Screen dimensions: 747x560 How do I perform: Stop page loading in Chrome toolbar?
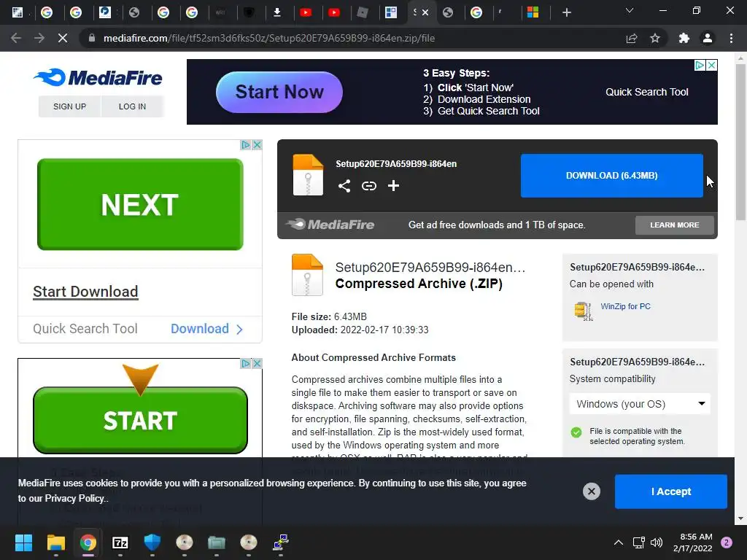63,38
